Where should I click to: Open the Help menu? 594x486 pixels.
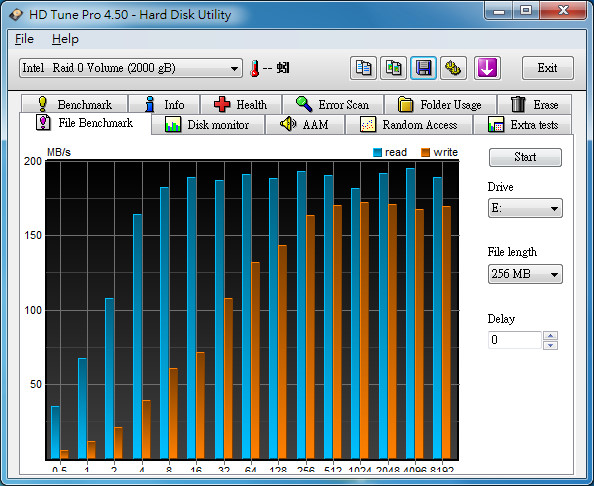coord(65,39)
